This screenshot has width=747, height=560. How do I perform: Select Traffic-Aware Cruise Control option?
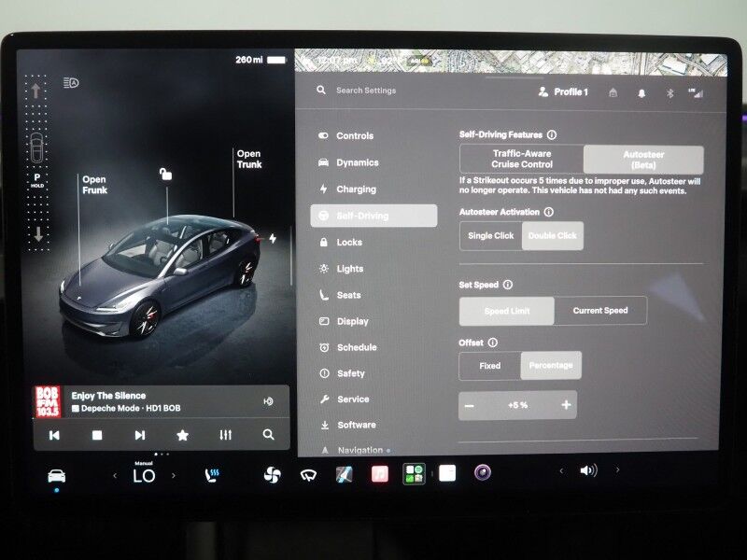[x=522, y=159]
